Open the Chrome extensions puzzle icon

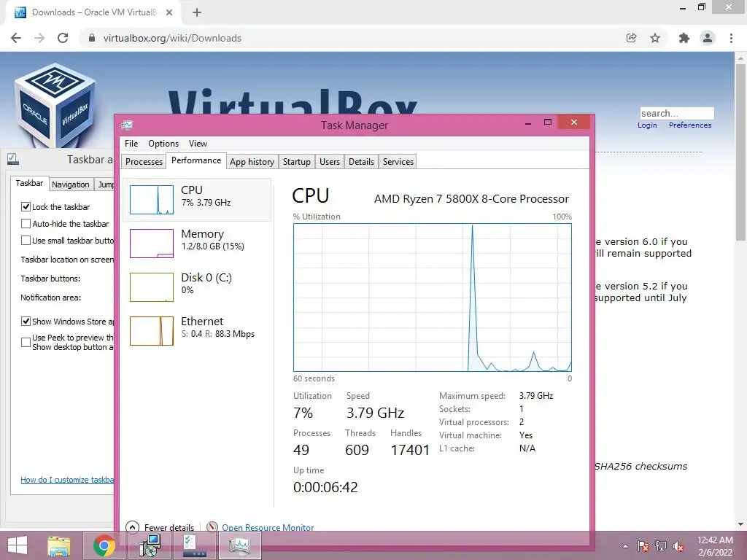[684, 38]
